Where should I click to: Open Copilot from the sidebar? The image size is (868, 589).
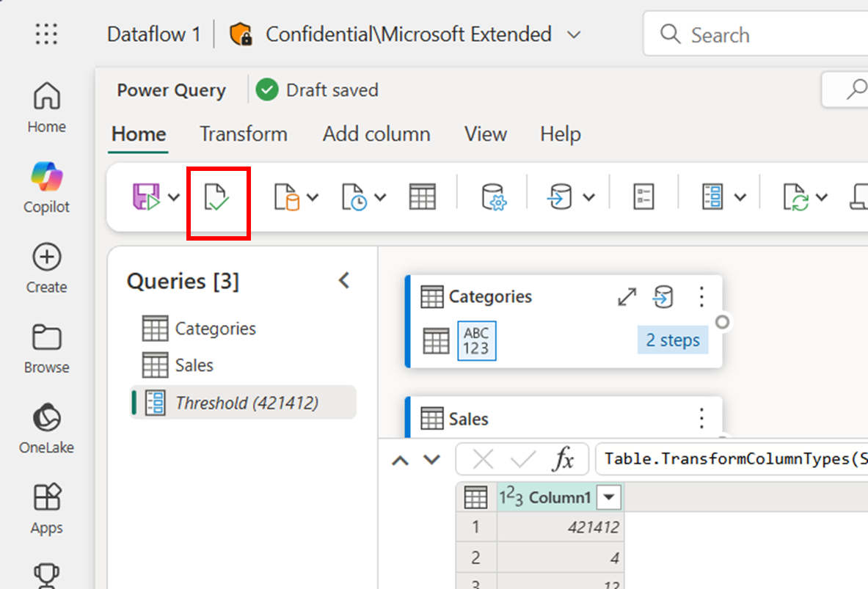tap(46, 188)
